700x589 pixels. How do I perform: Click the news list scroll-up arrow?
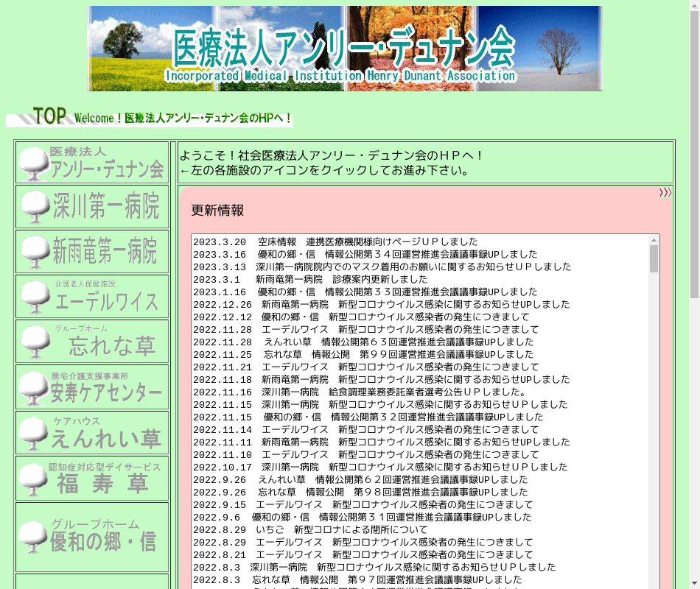tap(654, 240)
